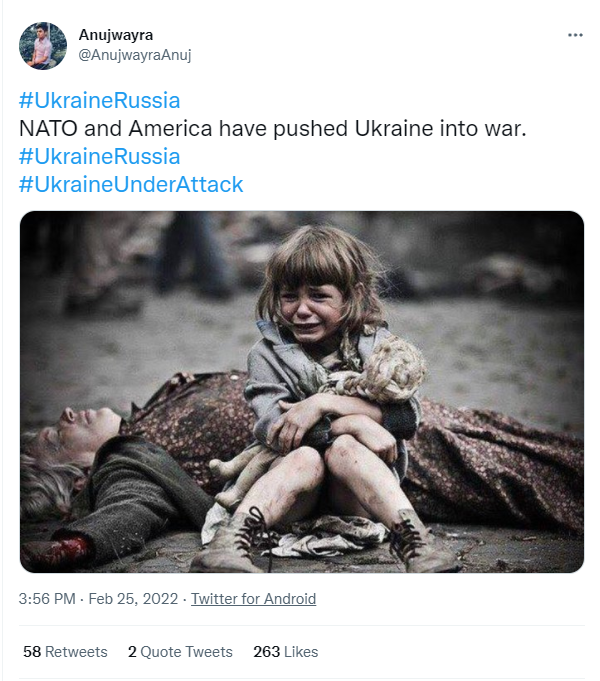Open the Anujwayra display name profile link
600x681 pixels.
tap(115, 35)
